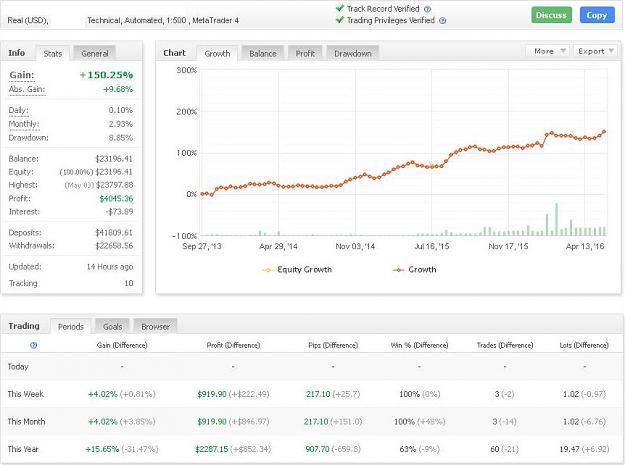Viewport: 625px width, 465px height.
Task: Click the tallest green bar in chart
Action: (x=556, y=219)
